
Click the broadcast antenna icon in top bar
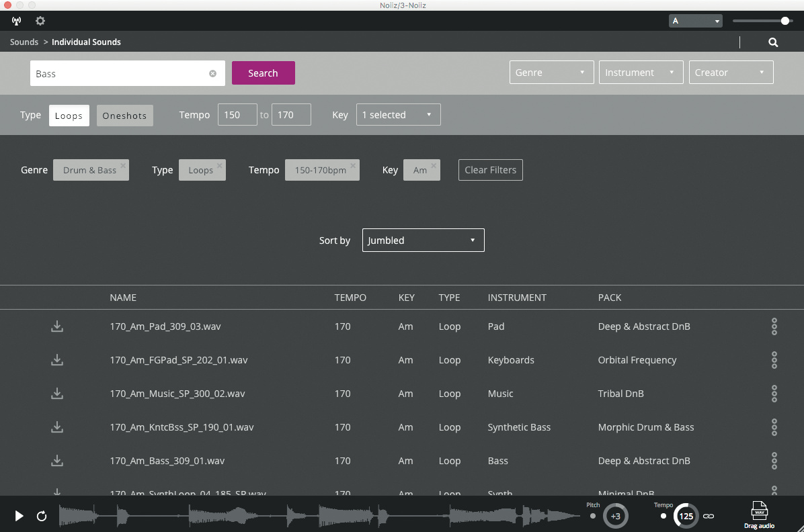click(x=17, y=21)
